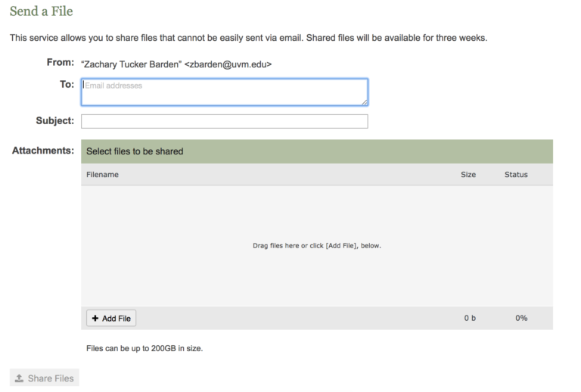Click the Size column header
This screenshot has height=392, width=581.
coord(468,175)
